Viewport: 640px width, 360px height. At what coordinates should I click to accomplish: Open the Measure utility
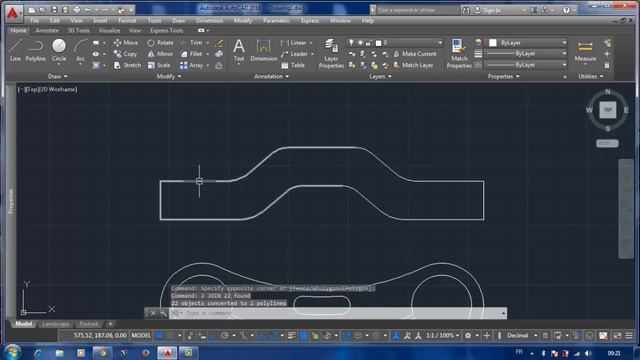coord(585,51)
